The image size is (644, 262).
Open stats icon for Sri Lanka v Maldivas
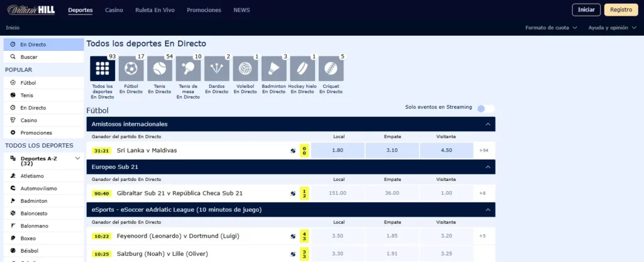point(293,151)
